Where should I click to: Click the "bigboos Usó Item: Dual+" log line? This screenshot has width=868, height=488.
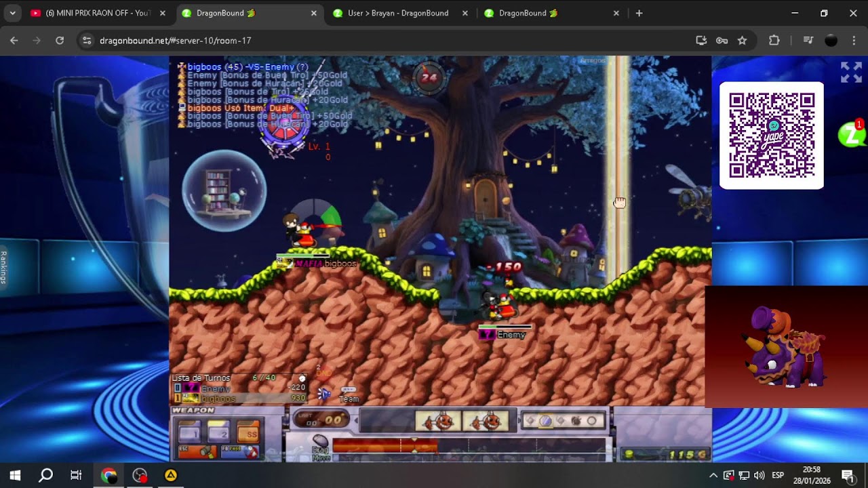pyautogui.click(x=240, y=108)
